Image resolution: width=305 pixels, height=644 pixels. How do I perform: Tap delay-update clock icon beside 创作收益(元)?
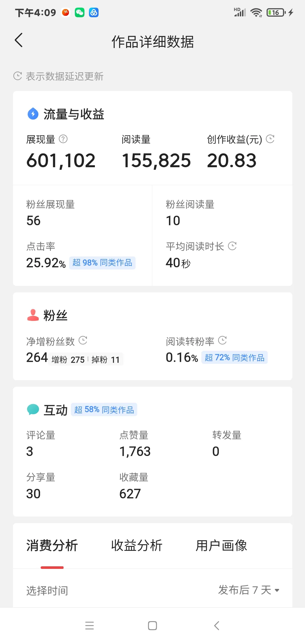coord(270,139)
